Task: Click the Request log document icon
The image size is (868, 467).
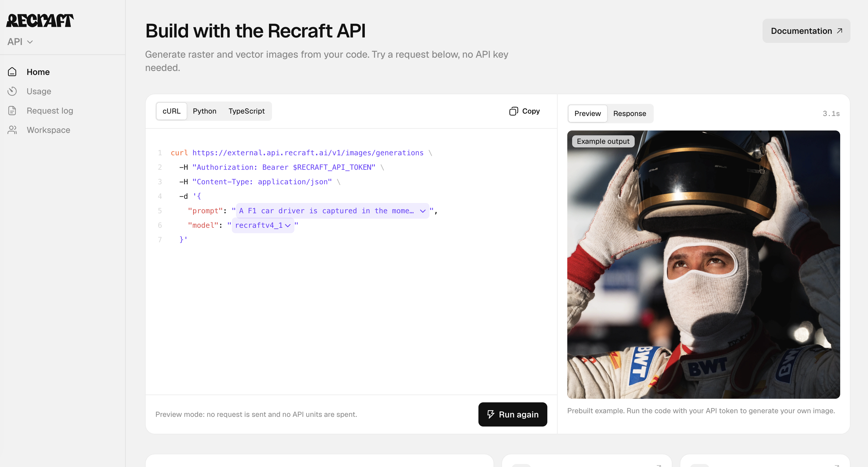Action: pyautogui.click(x=12, y=111)
